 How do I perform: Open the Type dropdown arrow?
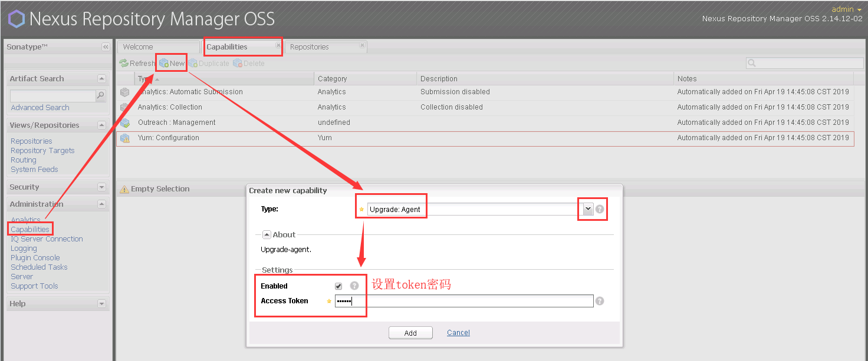[588, 209]
